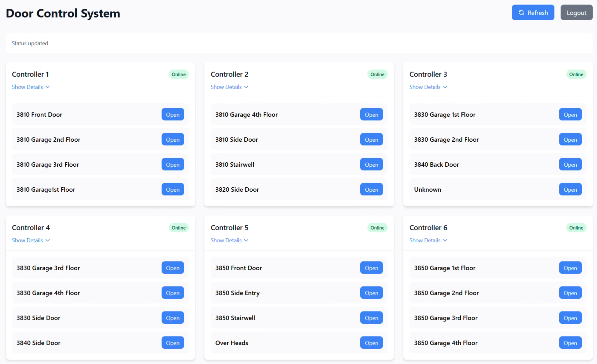Click the Status updated message bar
The height and width of the screenshot is (364, 597).
[299, 43]
